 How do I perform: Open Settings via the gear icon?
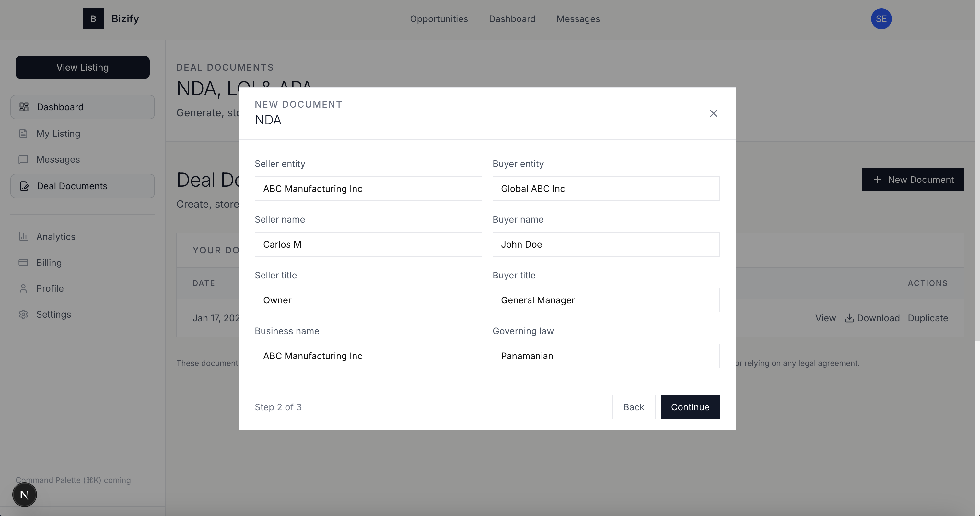[x=24, y=314]
